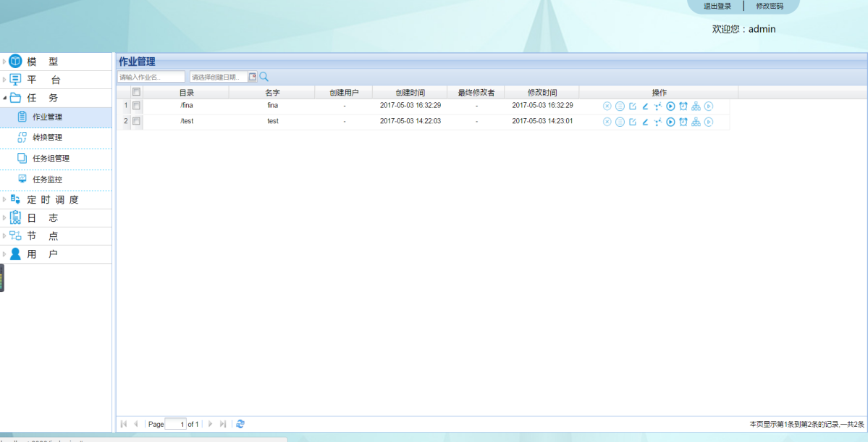Screen dimensions: 868x442
Task: Select the edit pencil icon for the test job
Action: [x=646, y=122]
